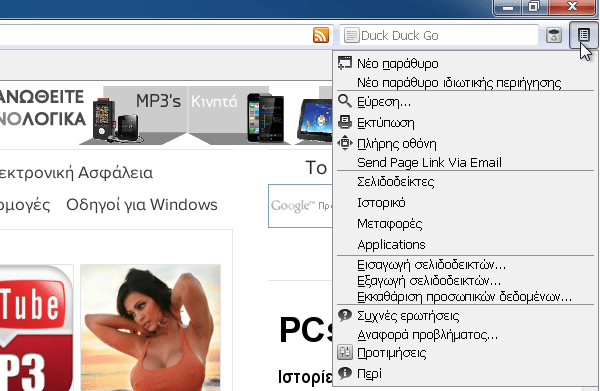Image resolution: width=600 pixels, height=391 pixels.
Task: Click the fullscreen icon next to Πλήρης οθόνη
Action: [345, 143]
